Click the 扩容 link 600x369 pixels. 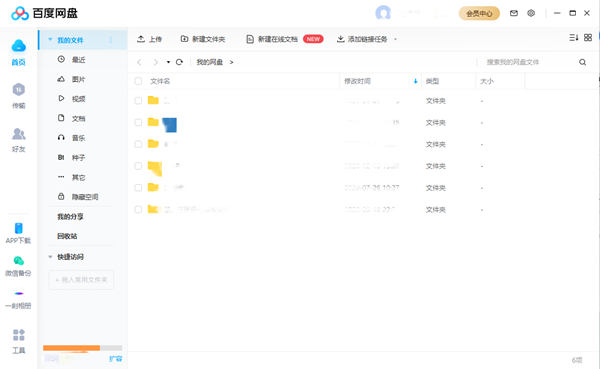tap(116, 359)
